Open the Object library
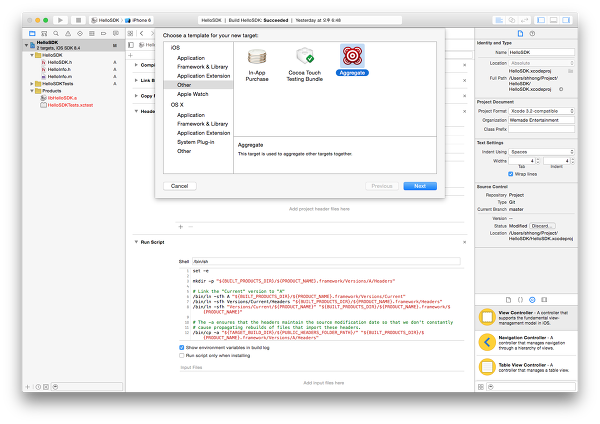The height and width of the screenshot is (424, 600). pyautogui.click(x=532, y=300)
